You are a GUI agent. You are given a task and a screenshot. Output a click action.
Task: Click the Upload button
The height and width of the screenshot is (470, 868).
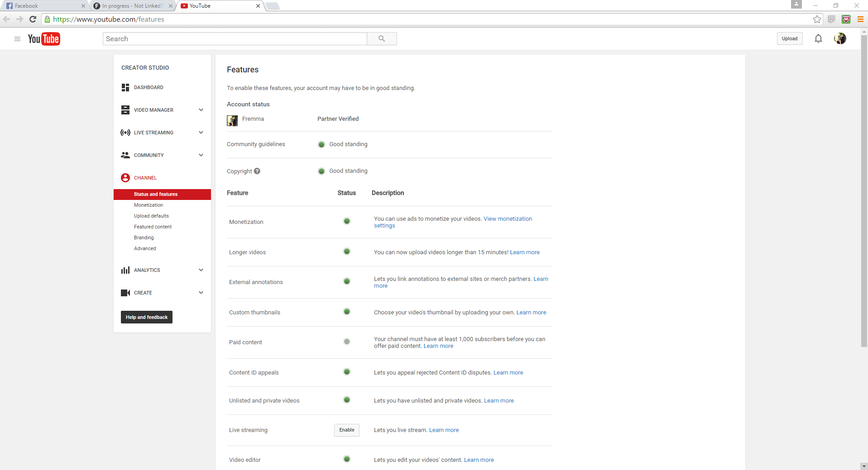(790, 38)
